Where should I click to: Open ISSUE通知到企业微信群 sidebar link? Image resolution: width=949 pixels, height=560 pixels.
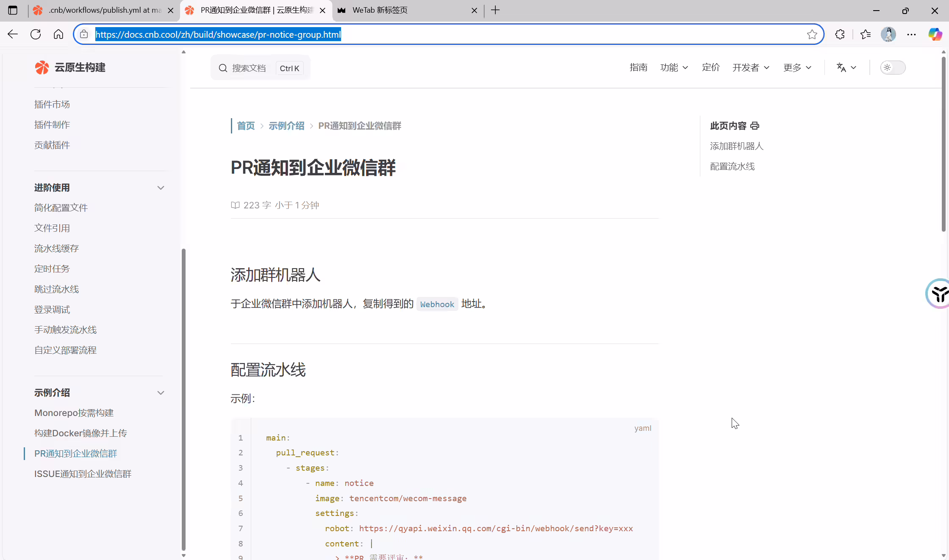83,474
